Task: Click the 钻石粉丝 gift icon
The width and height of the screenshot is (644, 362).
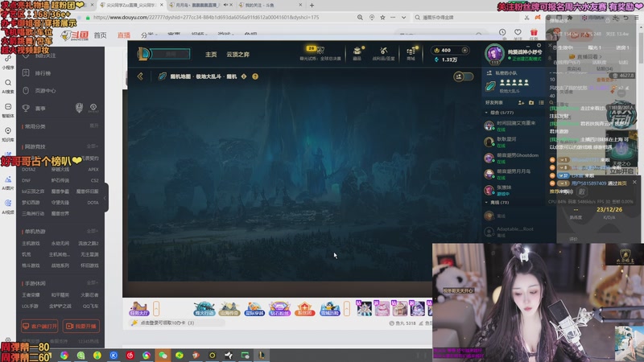Action: point(279,309)
